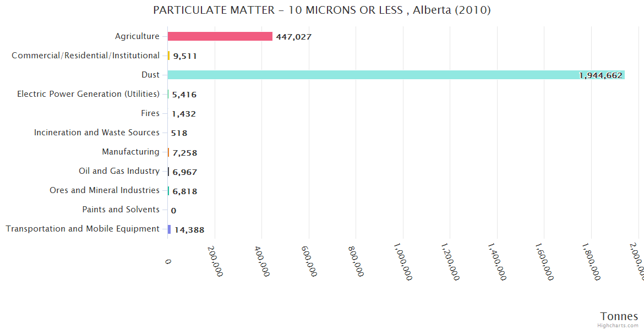Click the chart title text

pyautogui.click(x=322, y=10)
